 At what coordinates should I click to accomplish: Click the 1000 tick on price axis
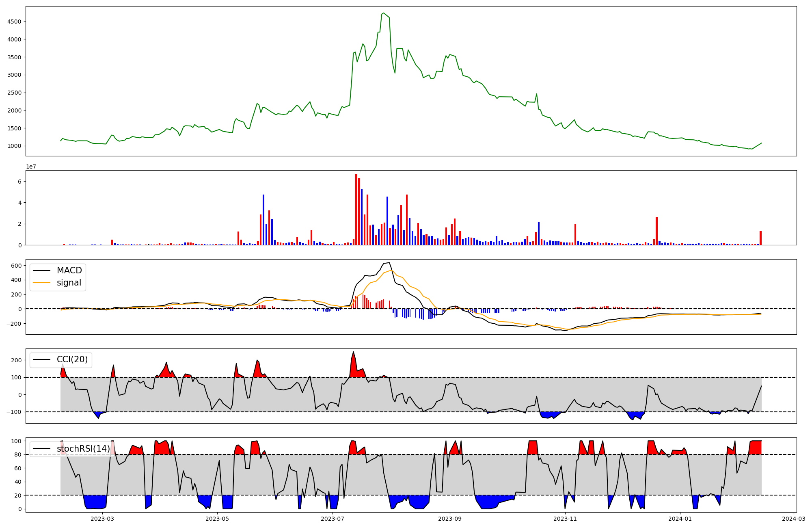(15, 146)
